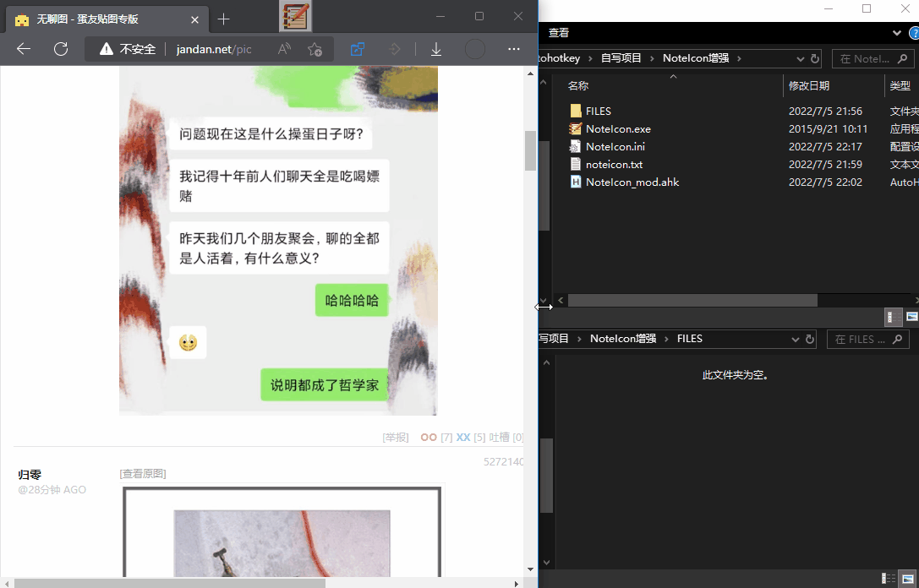Open a new browser tab
This screenshot has height=588, width=919.
pyautogui.click(x=223, y=19)
